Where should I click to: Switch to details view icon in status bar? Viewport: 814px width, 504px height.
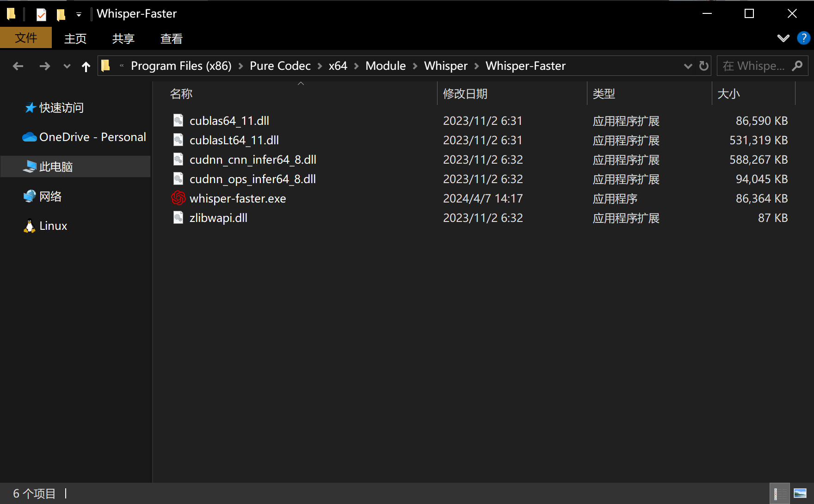[x=780, y=493]
